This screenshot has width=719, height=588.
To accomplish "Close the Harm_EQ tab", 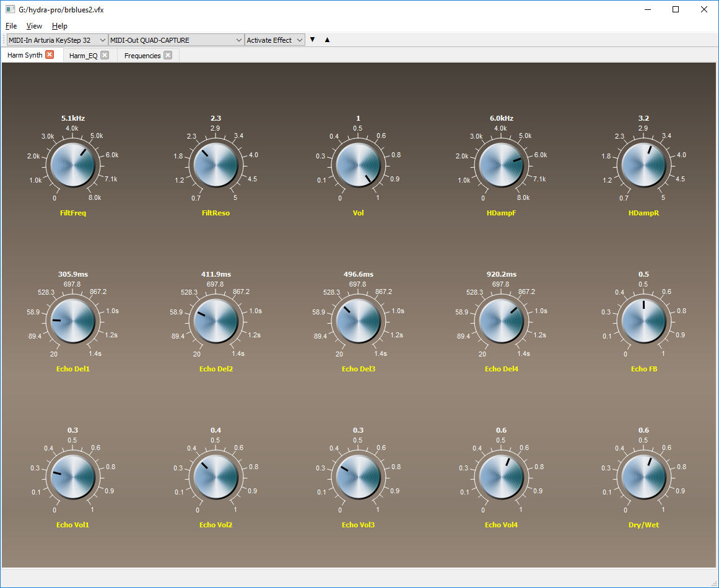I will coord(105,55).
